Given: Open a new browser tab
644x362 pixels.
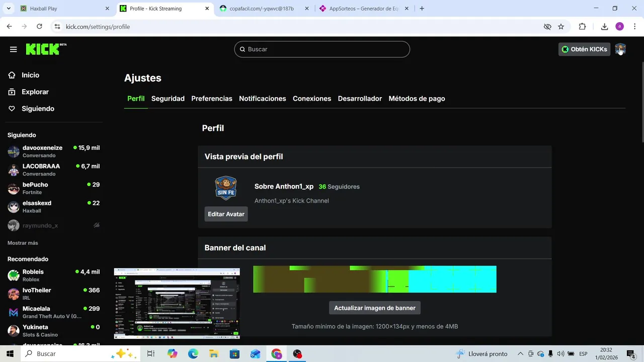Looking at the screenshot, I should click(422, 9).
